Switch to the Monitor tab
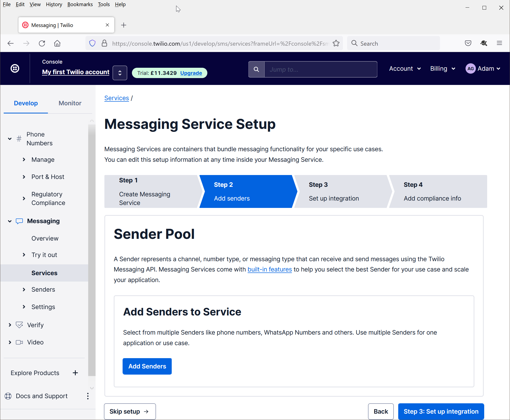 tap(70, 103)
